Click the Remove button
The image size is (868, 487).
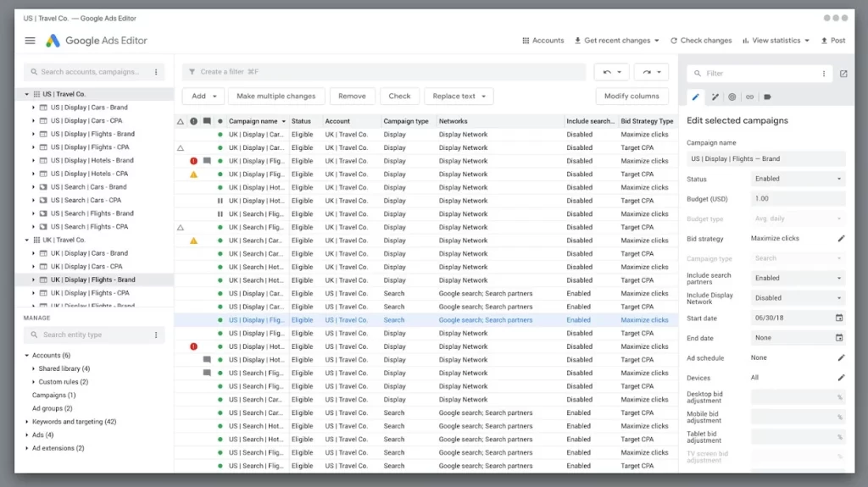[352, 97]
